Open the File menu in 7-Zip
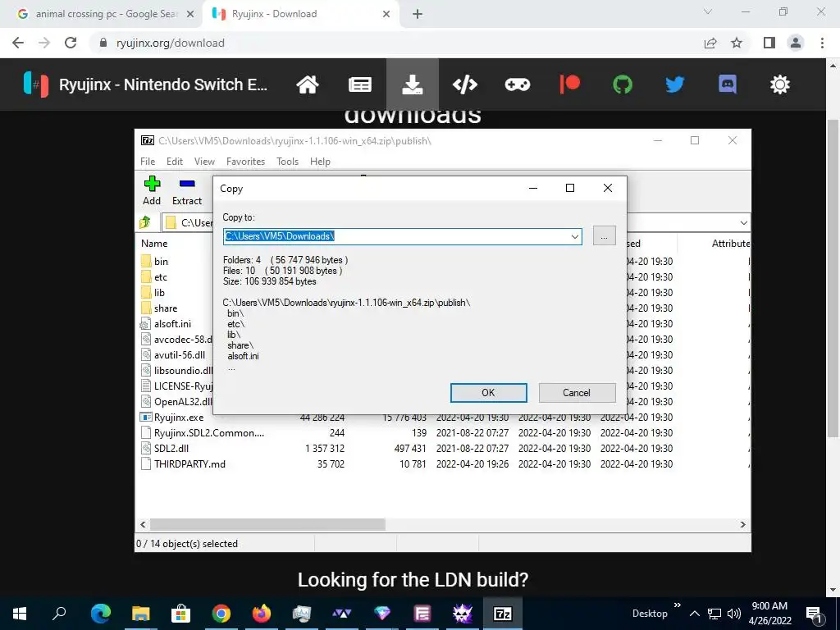The height and width of the screenshot is (630, 840). coord(148,162)
